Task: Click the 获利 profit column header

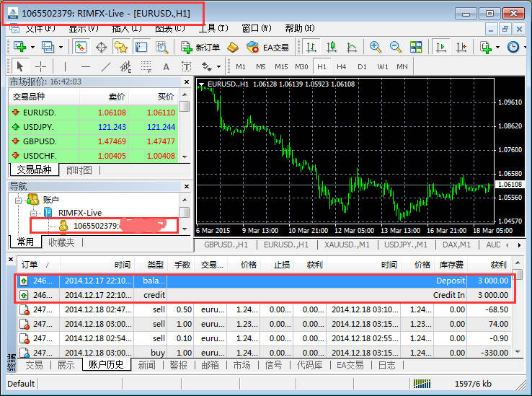Action: coord(497,265)
